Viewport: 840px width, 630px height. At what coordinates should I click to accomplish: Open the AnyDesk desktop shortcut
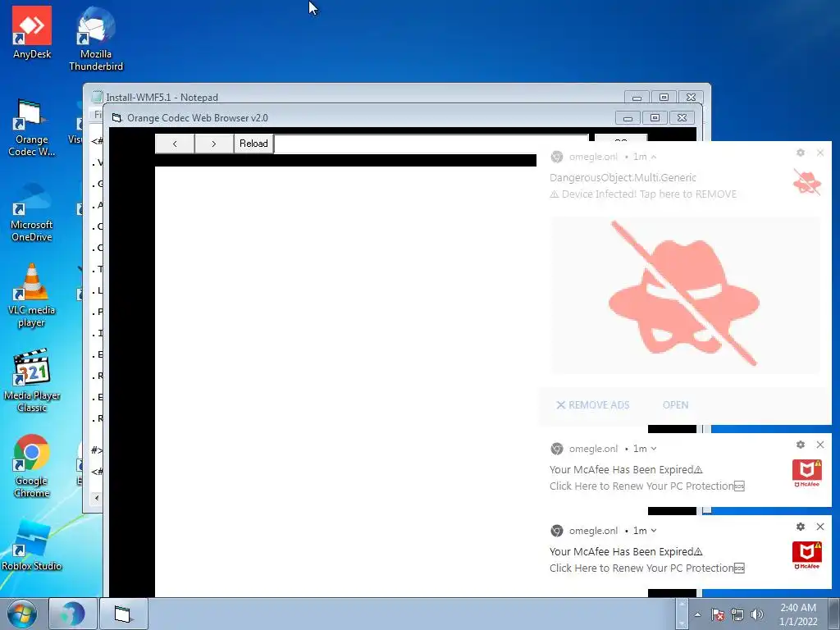(x=32, y=33)
